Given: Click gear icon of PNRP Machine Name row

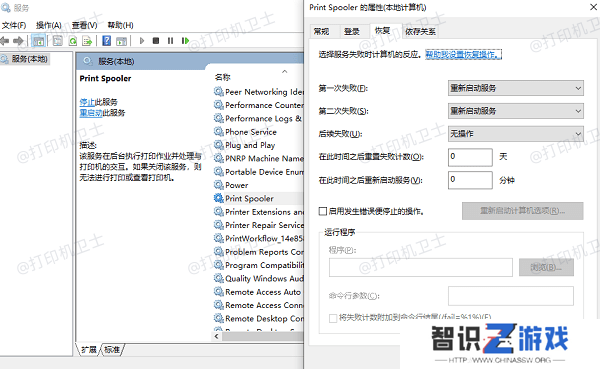Looking at the screenshot, I should click(218, 158).
